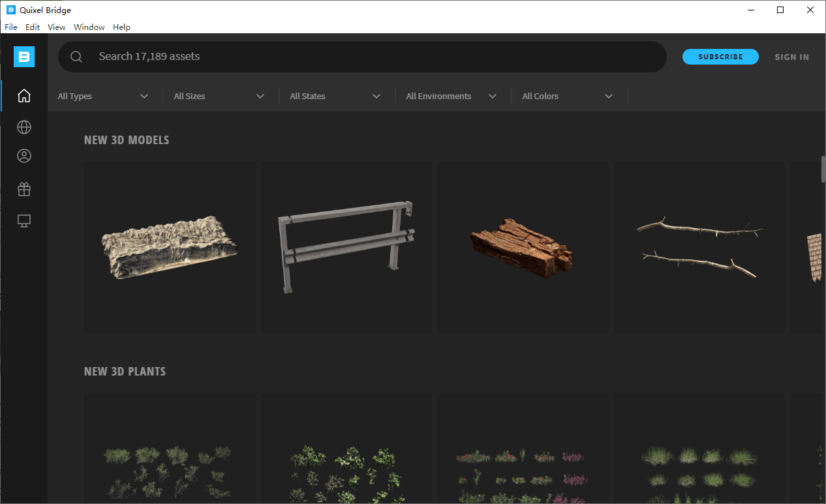Expand the All Environments filter dropdown
The width and height of the screenshot is (826, 504).
click(451, 96)
